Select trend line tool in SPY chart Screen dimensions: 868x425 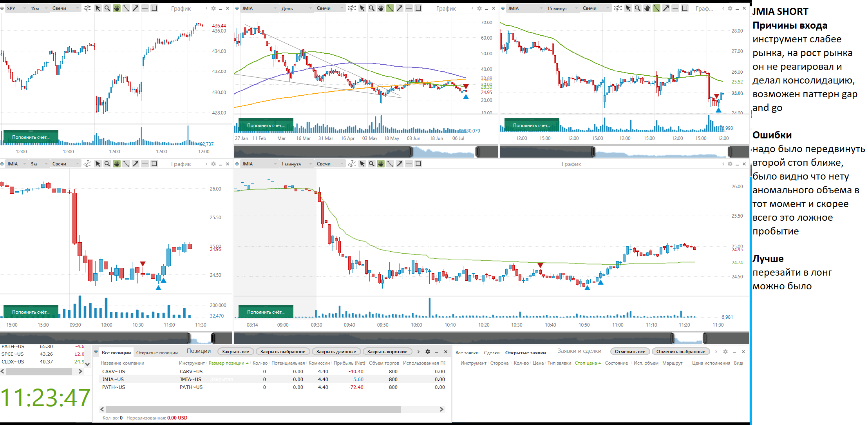[126, 8]
